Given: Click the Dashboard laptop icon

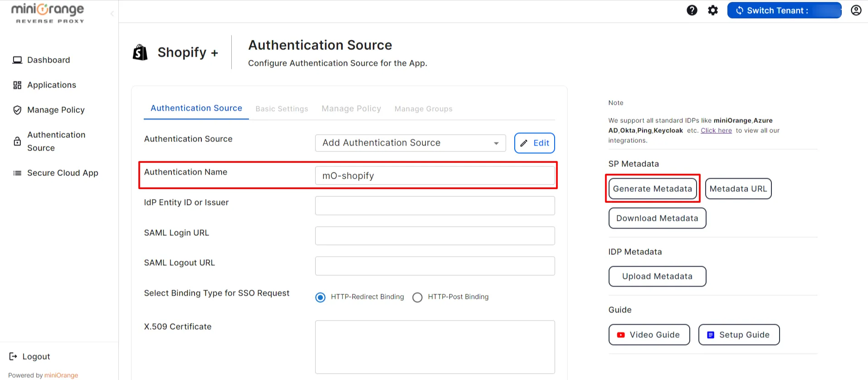Looking at the screenshot, I should tap(17, 60).
